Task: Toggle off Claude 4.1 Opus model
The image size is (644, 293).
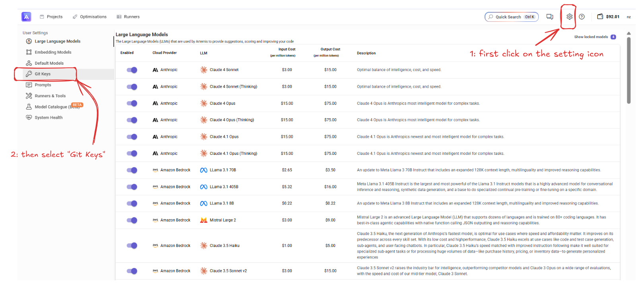Action: pos(132,137)
